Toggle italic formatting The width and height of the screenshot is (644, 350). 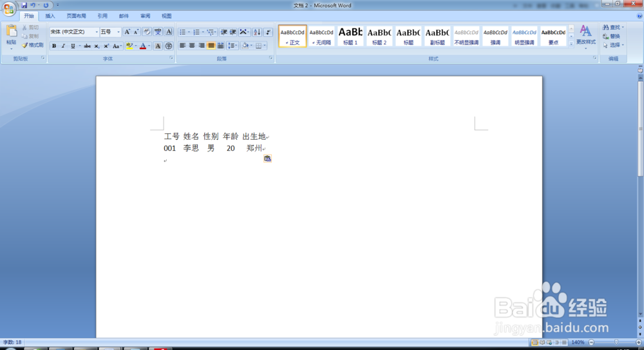[63, 46]
